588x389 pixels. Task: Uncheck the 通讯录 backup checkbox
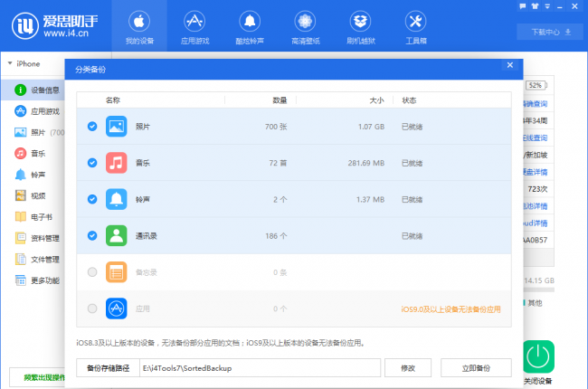tap(92, 235)
